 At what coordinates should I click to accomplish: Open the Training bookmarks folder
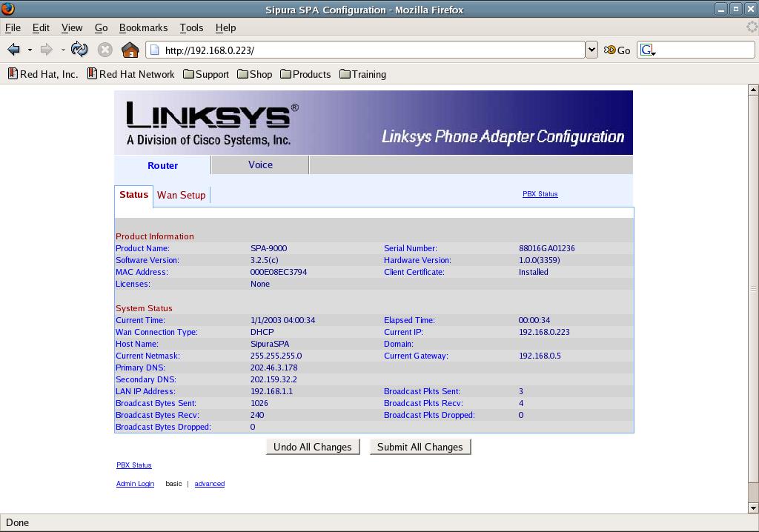point(362,74)
